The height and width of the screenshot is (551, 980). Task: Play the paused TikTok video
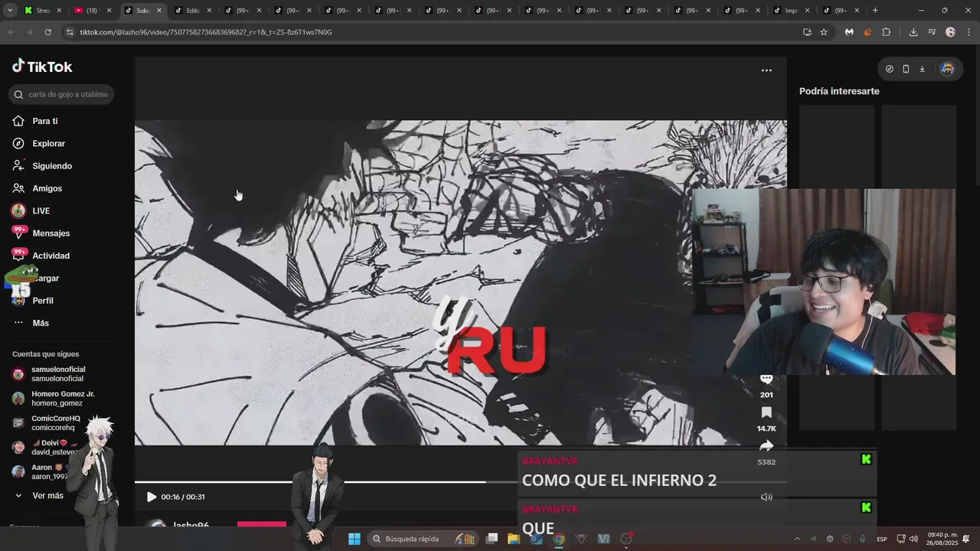point(152,497)
